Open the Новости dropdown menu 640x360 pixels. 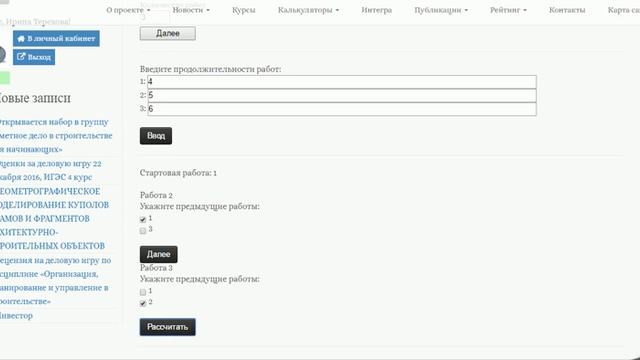pyautogui.click(x=191, y=10)
